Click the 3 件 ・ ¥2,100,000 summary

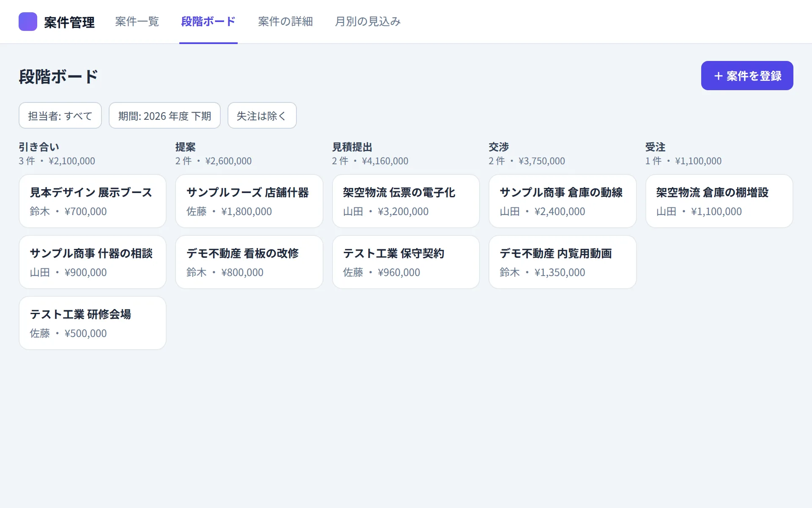57,161
